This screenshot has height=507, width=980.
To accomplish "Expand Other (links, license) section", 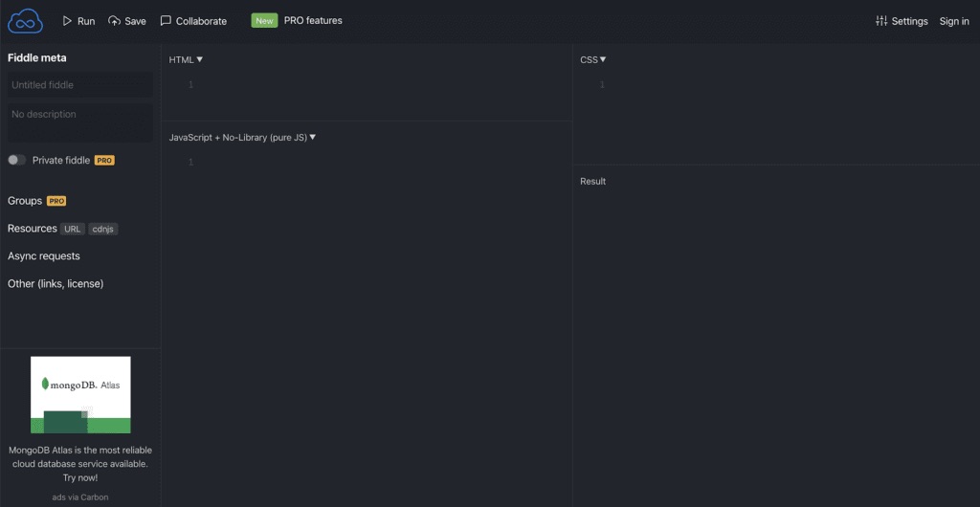I will coord(56,284).
